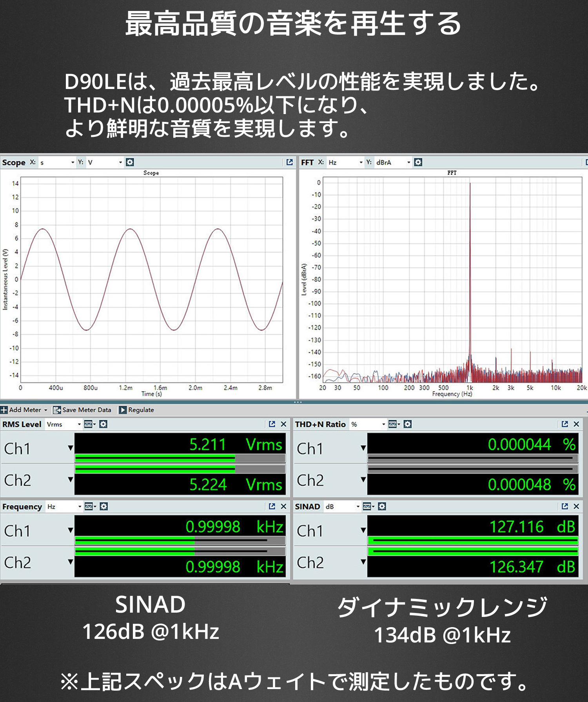Pop out the Frequency meter

point(272,506)
